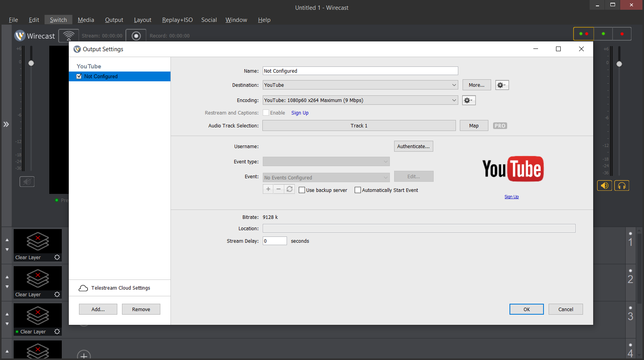Confirm with the OK button

click(x=527, y=309)
